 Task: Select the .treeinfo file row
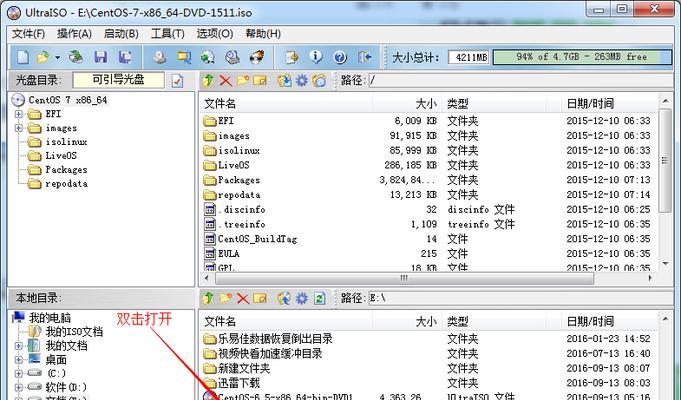pyautogui.click(x=430, y=224)
